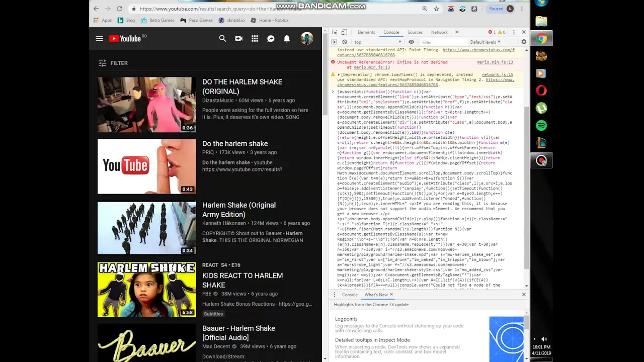Viewport: 644px width, 362px height.
Task: Click the warning count badge showing 6
Action: [502, 32]
